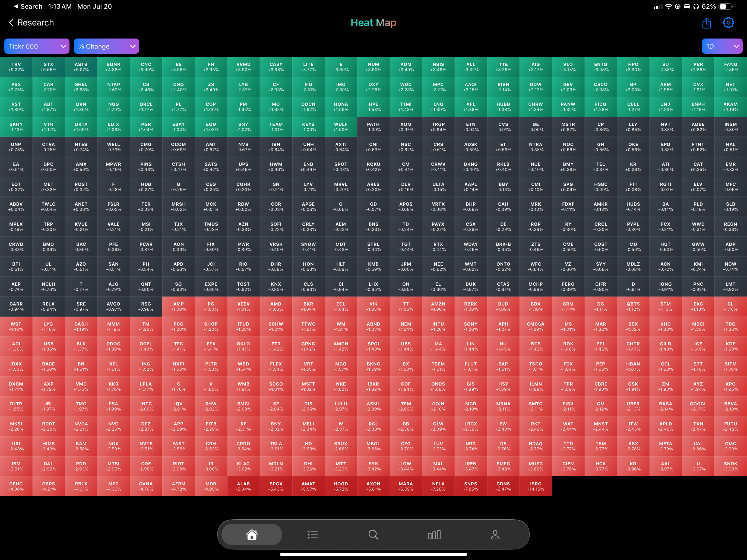
Task: Open the watchlist list tab icon
Action: click(x=313, y=535)
